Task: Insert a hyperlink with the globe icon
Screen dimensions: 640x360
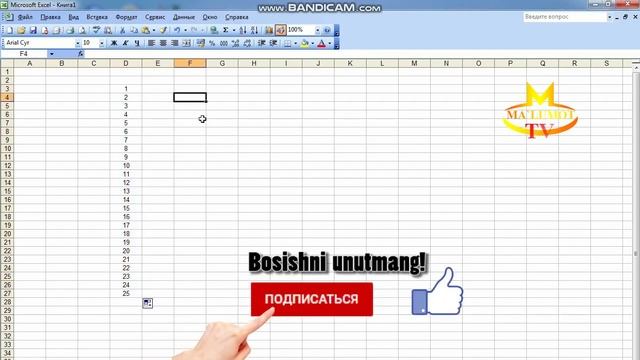Action: [213, 30]
